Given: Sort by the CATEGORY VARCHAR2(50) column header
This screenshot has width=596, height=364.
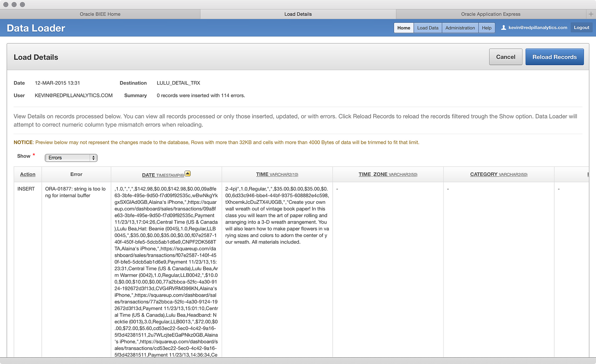Looking at the screenshot, I should pyautogui.click(x=499, y=174).
